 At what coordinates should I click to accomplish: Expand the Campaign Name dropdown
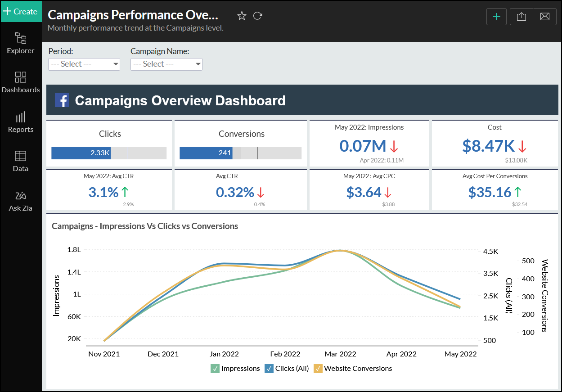166,64
